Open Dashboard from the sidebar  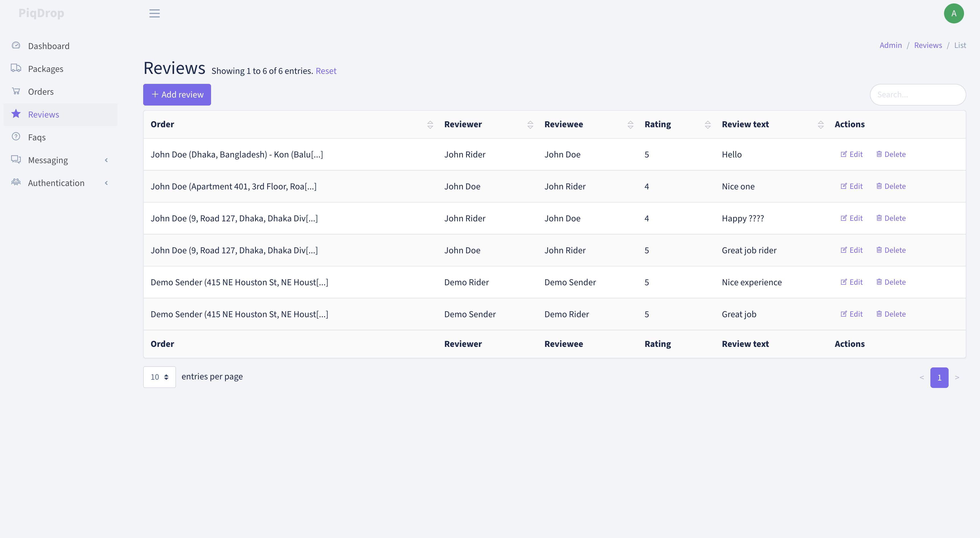click(60, 46)
